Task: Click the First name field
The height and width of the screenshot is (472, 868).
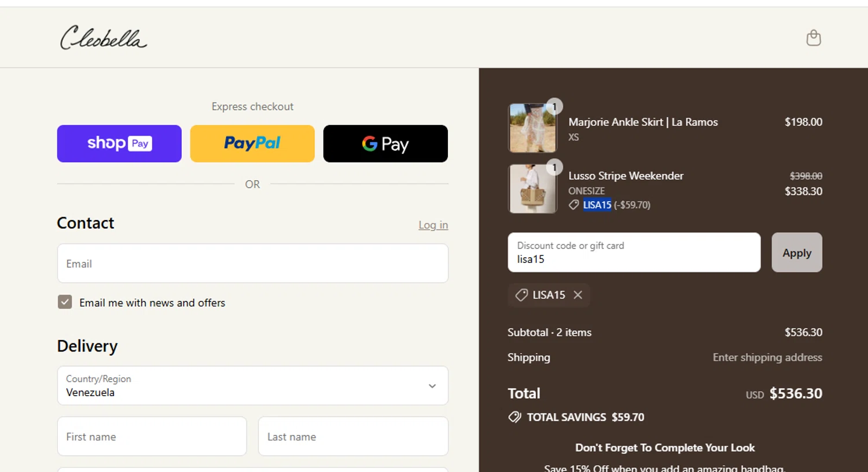Action: [152, 437]
